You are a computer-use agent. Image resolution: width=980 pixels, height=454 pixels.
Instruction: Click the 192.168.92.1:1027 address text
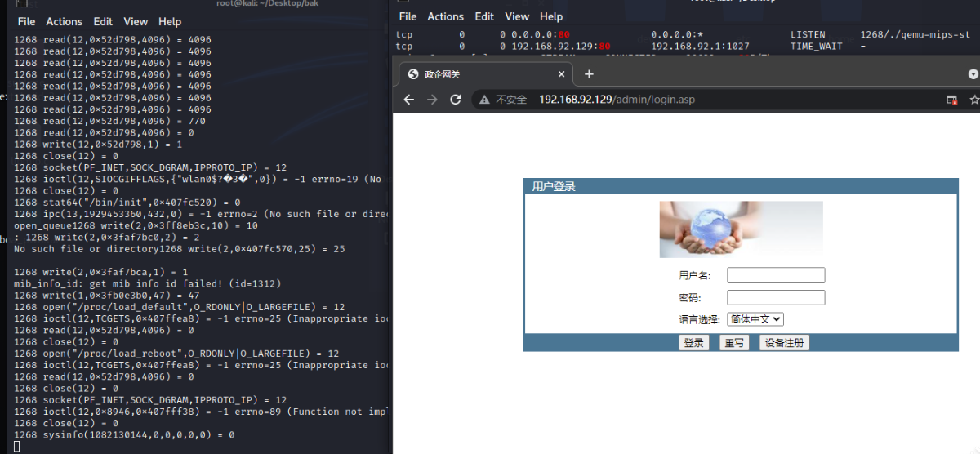click(700, 47)
